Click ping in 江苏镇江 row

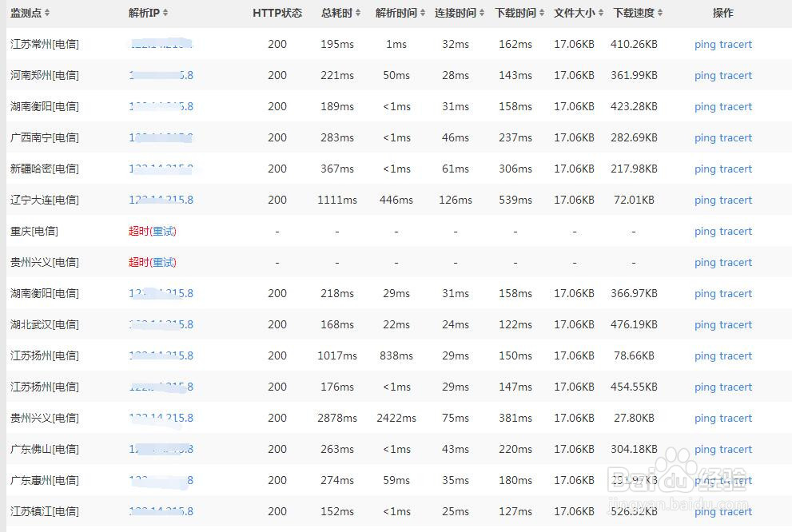pyautogui.click(x=705, y=512)
